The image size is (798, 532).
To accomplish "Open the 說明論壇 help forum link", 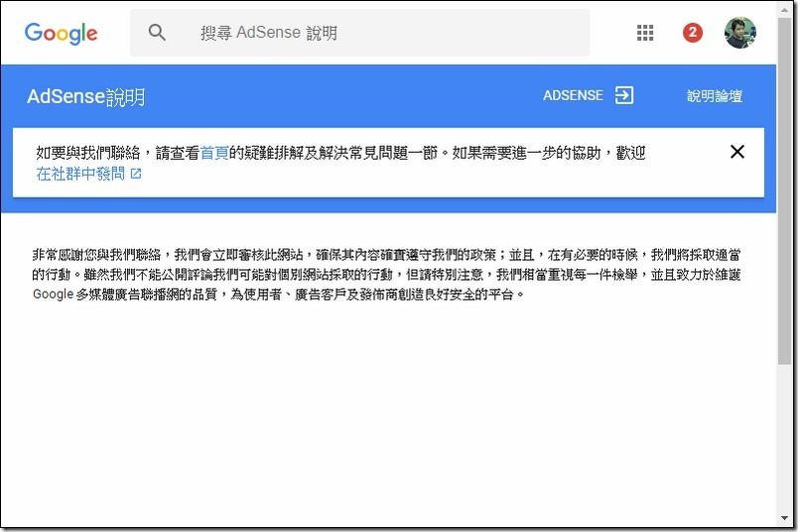I will (x=715, y=96).
